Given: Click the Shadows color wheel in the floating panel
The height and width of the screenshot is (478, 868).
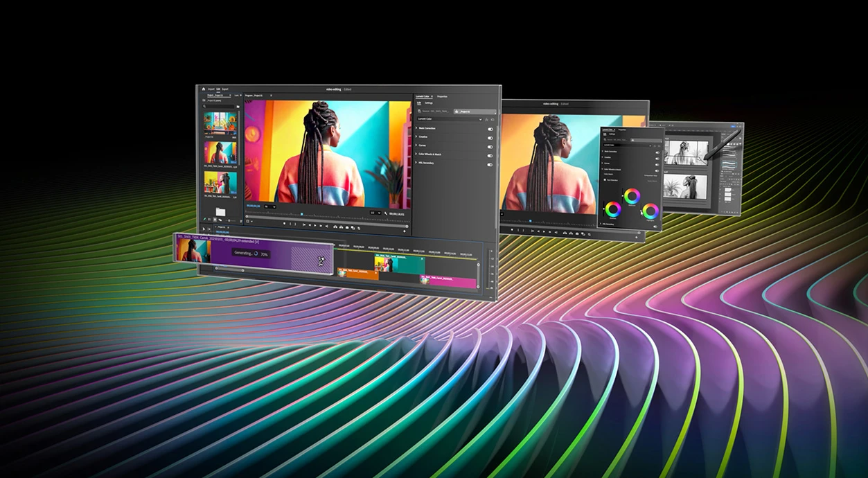Looking at the screenshot, I should tap(613, 209).
